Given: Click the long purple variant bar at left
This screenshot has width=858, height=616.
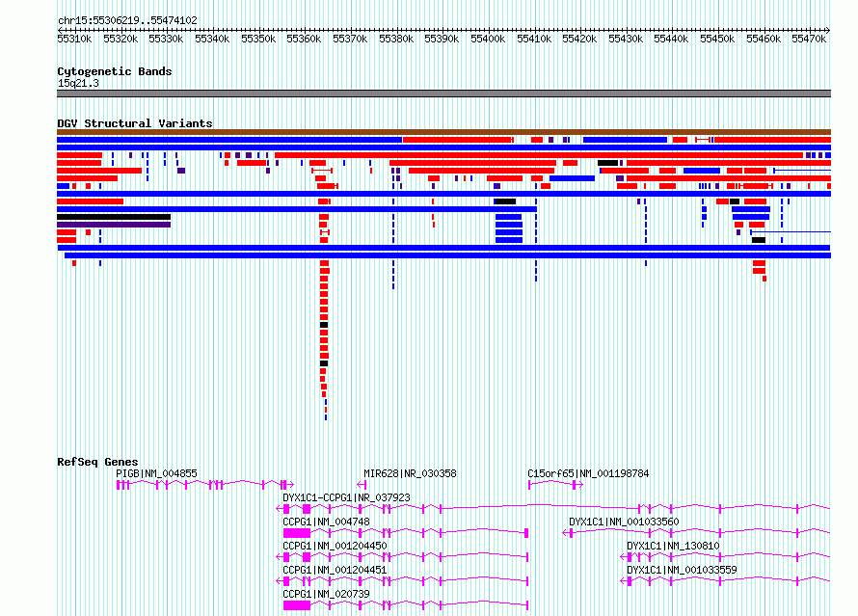Looking at the screenshot, I should (x=114, y=225).
